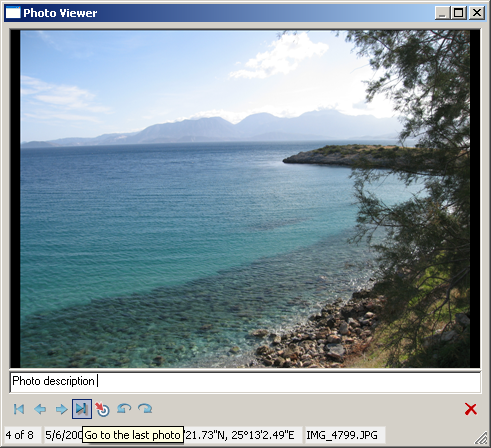
Task: Click the seaside photo image
Action: pos(245,199)
